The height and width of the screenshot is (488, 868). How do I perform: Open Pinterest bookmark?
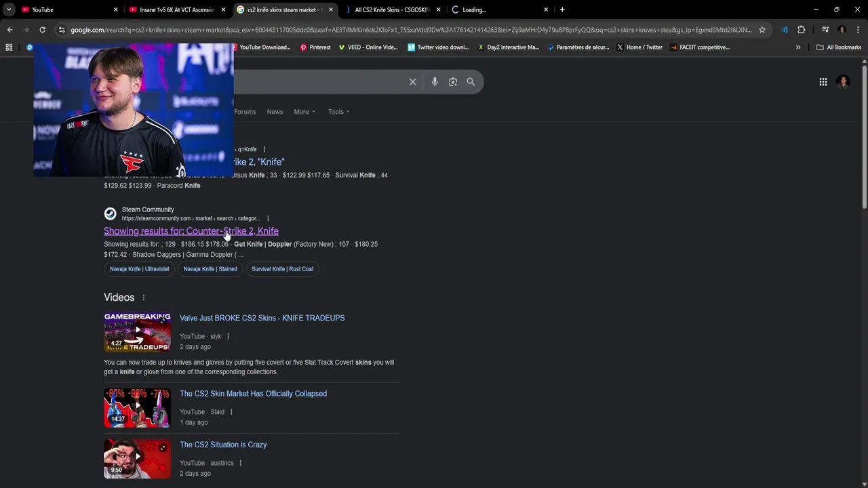[315, 47]
